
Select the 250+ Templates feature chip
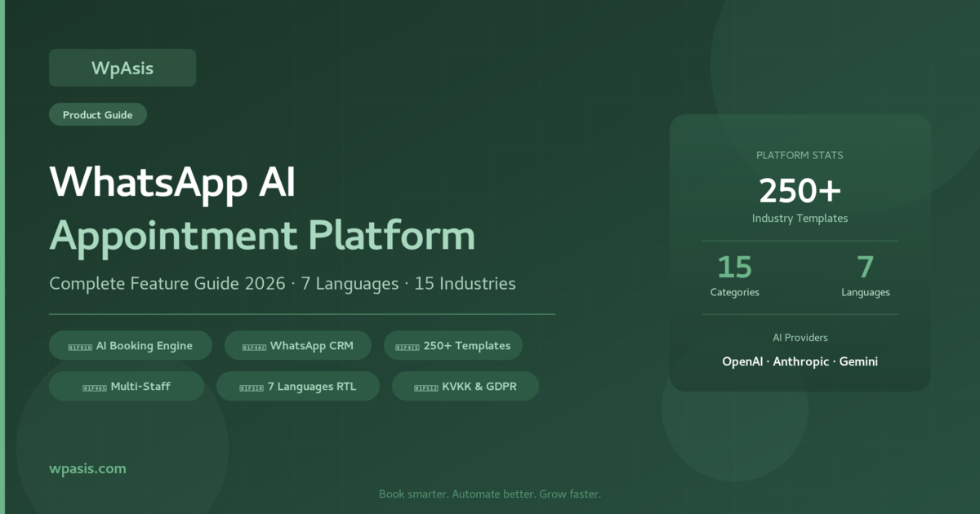[453, 345]
